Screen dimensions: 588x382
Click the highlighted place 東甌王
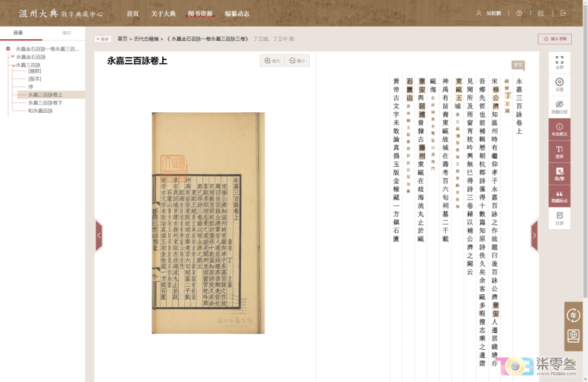[x=458, y=89]
